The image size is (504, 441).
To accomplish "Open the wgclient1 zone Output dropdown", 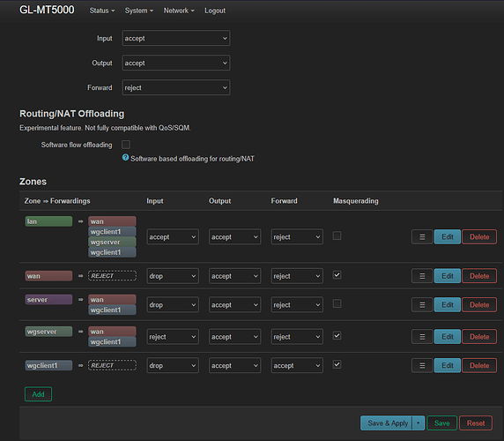I will [234, 365].
